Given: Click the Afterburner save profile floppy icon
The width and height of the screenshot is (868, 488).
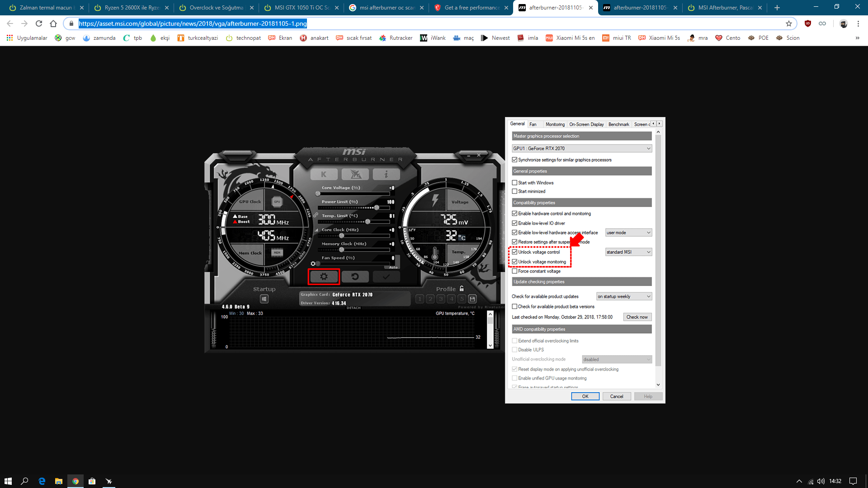Looking at the screenshot, I should pyautogui.click(x=472, y=299).
